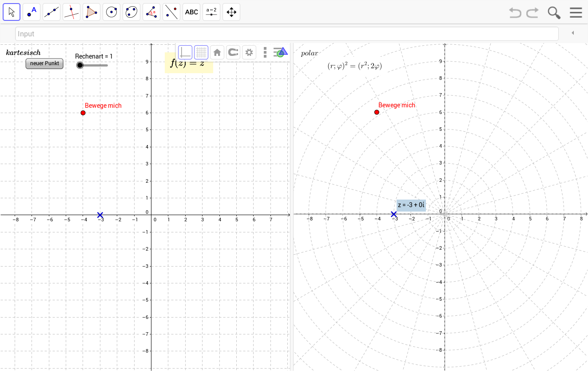Open the hamburger main menu
588x373 pixels.
pos(576,12)
